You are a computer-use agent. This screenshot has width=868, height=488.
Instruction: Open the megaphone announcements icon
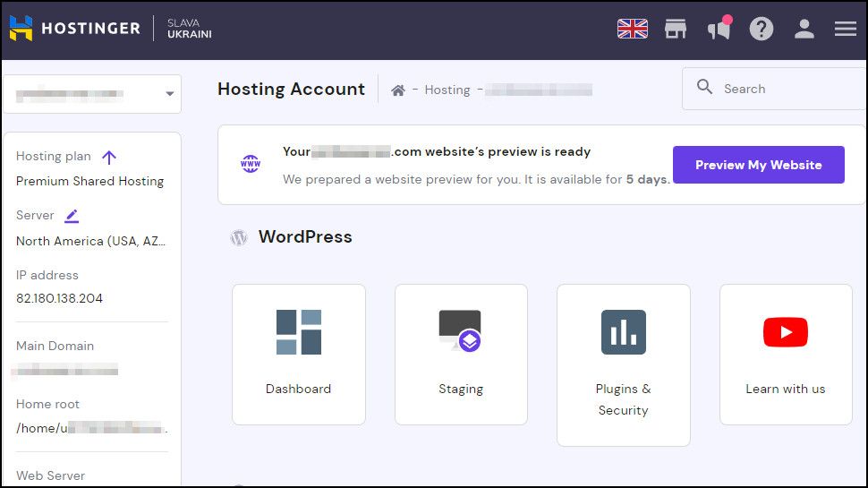[x=719, y=29]
